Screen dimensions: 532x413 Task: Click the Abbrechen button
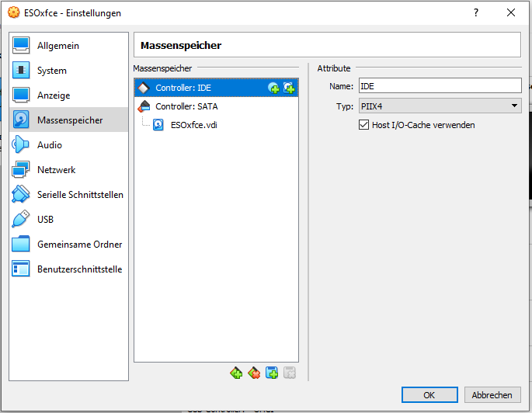tap(492, 395)
